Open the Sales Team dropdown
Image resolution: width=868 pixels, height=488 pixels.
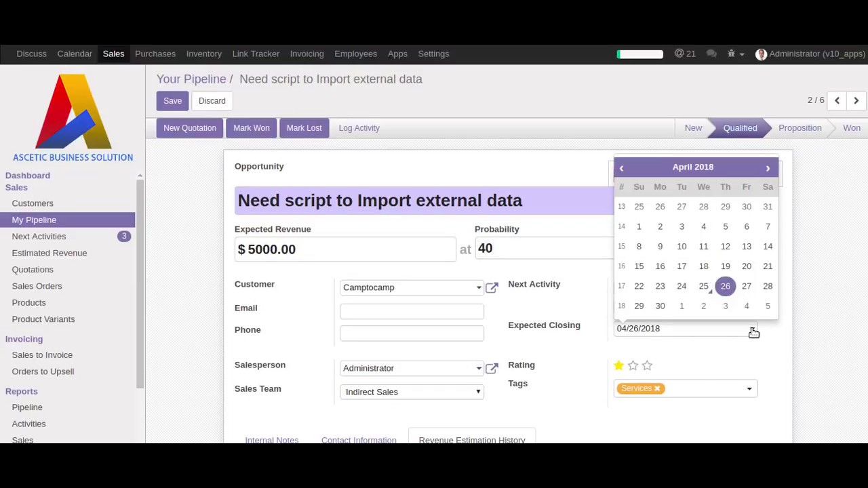click(x=412, y=392)
